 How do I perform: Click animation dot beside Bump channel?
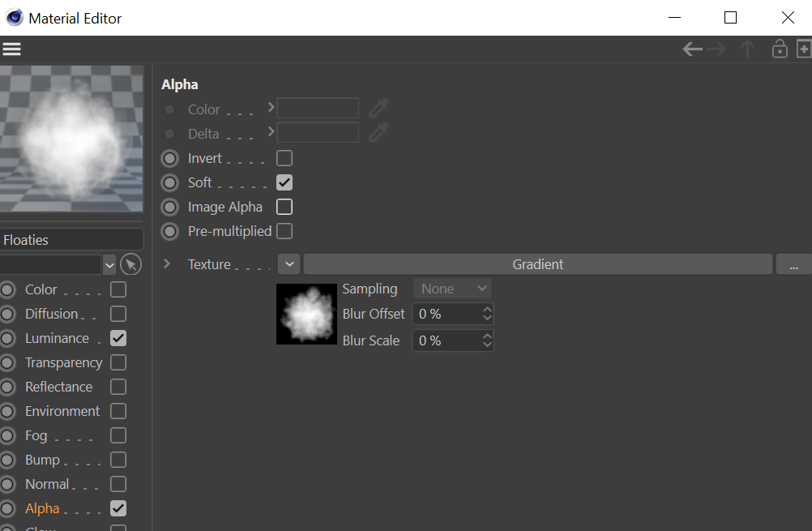click(x=7, y=460)
